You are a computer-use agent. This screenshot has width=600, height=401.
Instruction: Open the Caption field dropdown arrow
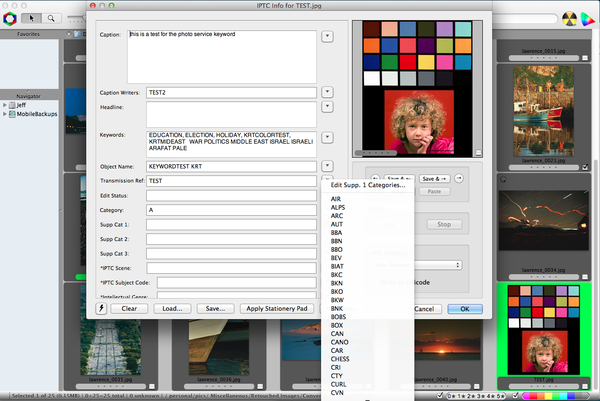coord(328,37)
